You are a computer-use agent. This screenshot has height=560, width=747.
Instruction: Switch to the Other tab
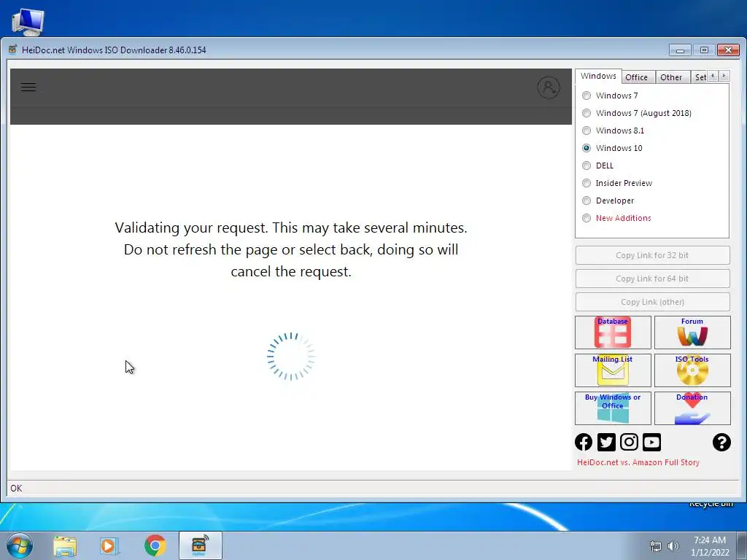671,77
